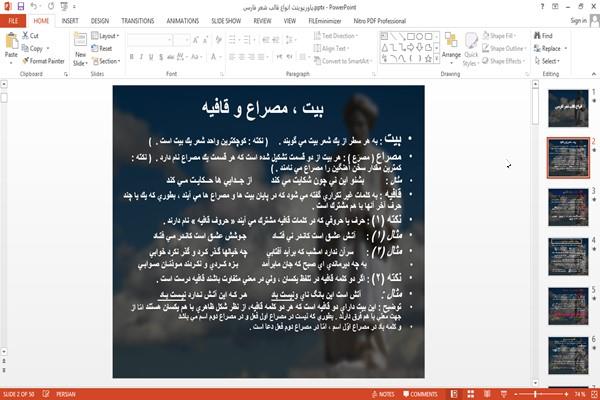600x400 pixels.
Task: Open Notes pane from status bar
Action: pos(383,394)
